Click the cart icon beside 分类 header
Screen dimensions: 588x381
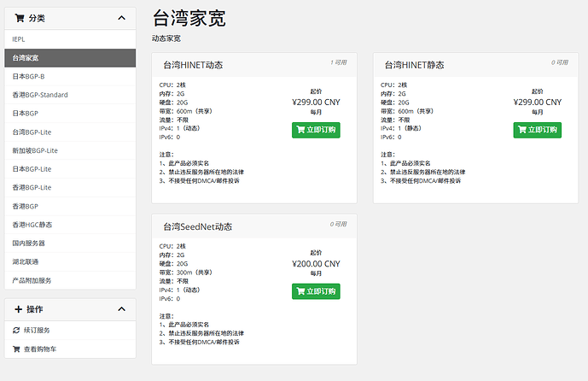point(20,18)
